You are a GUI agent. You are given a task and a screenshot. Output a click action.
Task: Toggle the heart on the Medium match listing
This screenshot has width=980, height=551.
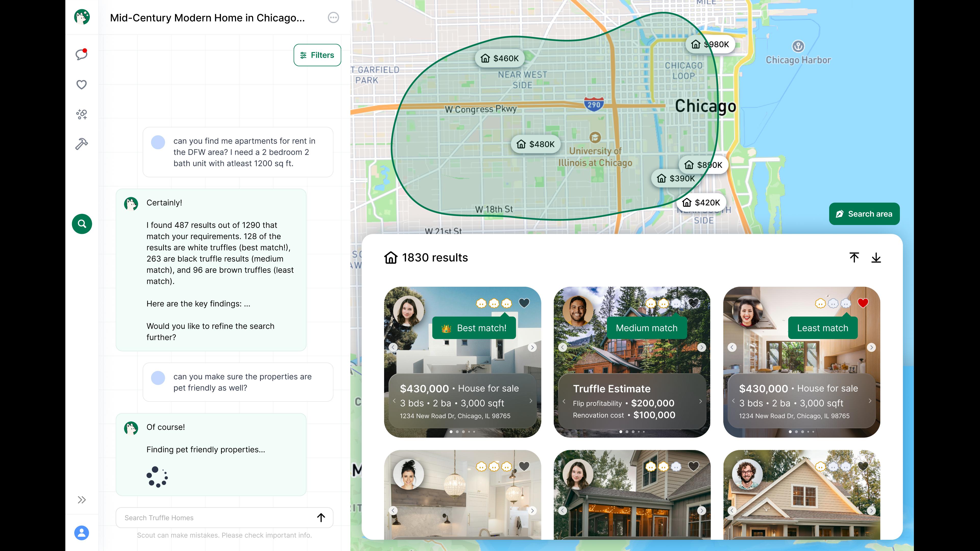[694, 303]
